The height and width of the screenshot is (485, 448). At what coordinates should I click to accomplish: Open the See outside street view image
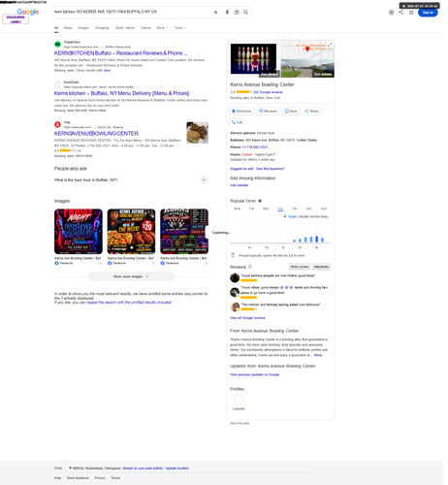pyautogui.click(x=307, y=68)
